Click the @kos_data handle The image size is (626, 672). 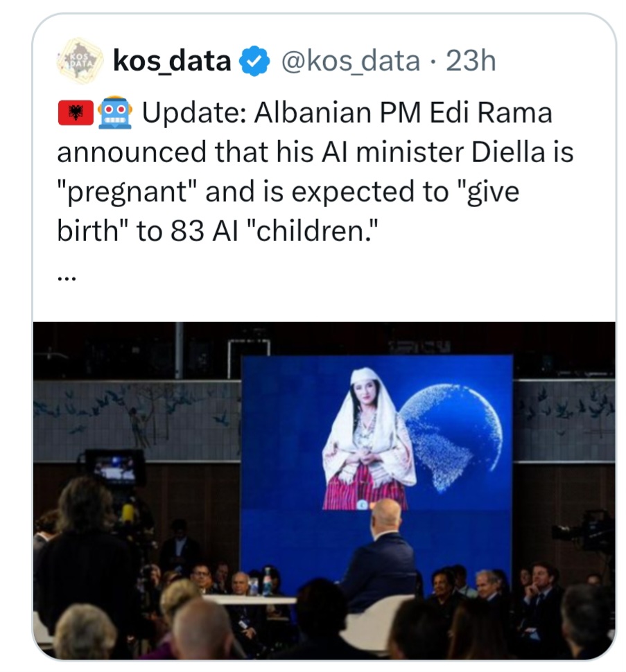coord(349,62)
